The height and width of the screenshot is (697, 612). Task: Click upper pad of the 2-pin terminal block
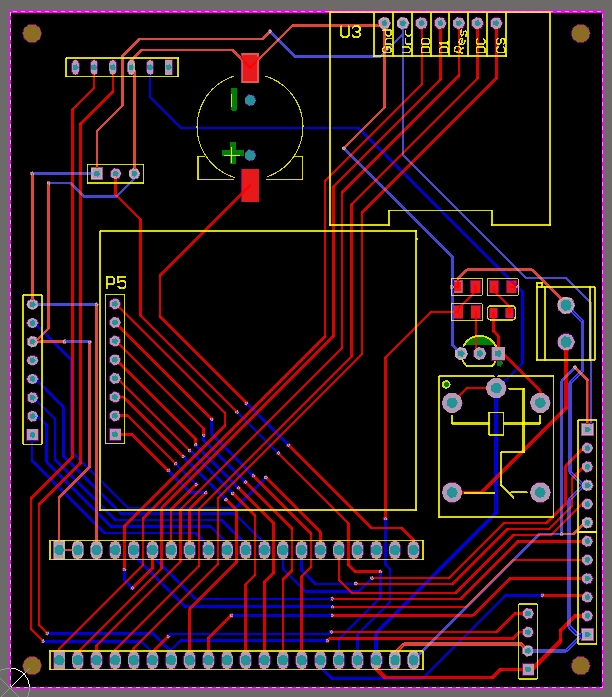click(x=566, y=305)
